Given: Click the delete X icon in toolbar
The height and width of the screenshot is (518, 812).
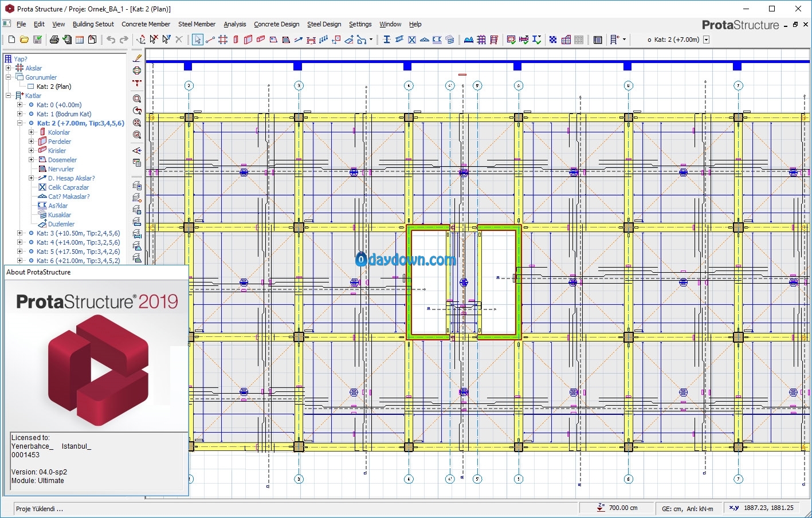Looking at the screenshot, I should tap(179, 40).
